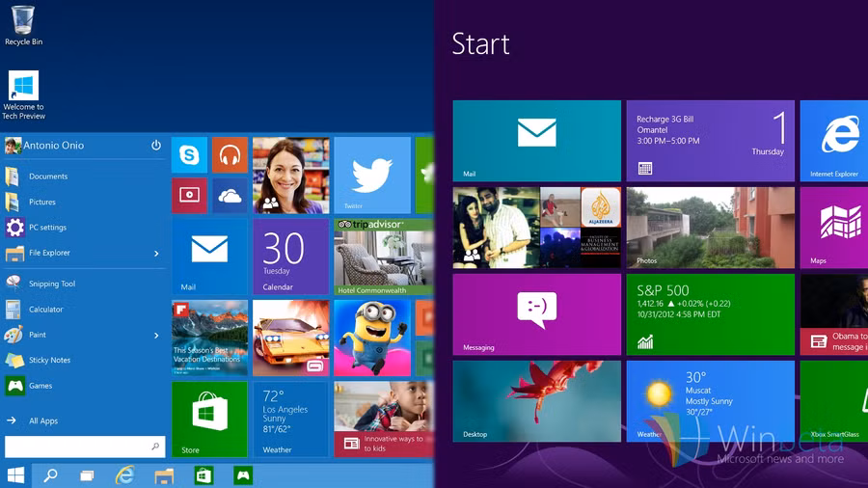
Task: Expand the Paint jump list arrow
Action: [x=156, y=336]
